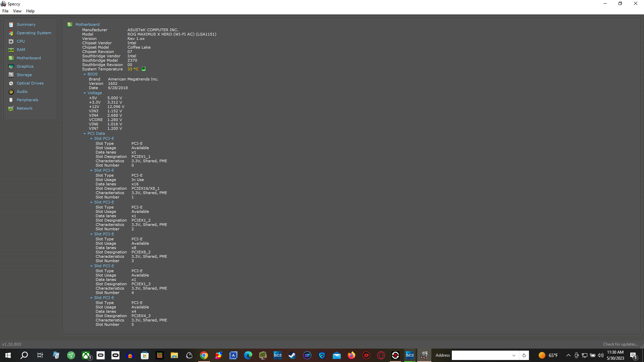The height and width of the screenshot is (362, 644).
Task: Click the 33 °C system temperature value
Action: [133, 69]
